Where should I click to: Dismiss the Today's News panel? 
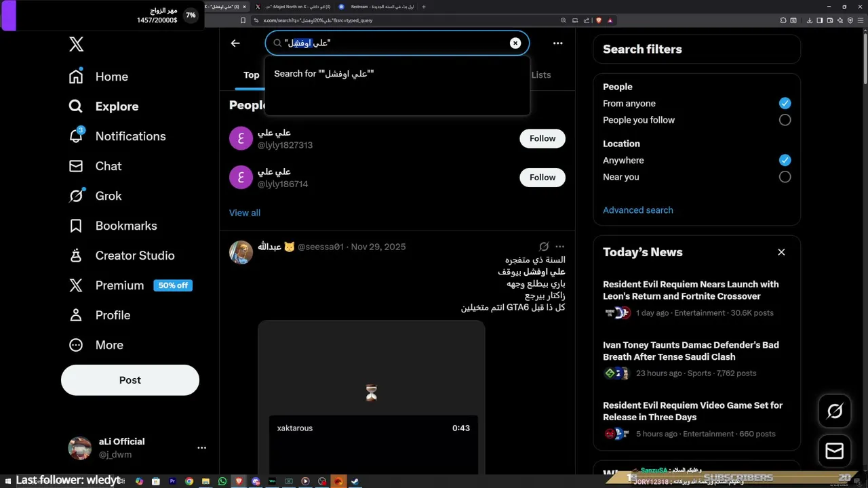(781, 252)
